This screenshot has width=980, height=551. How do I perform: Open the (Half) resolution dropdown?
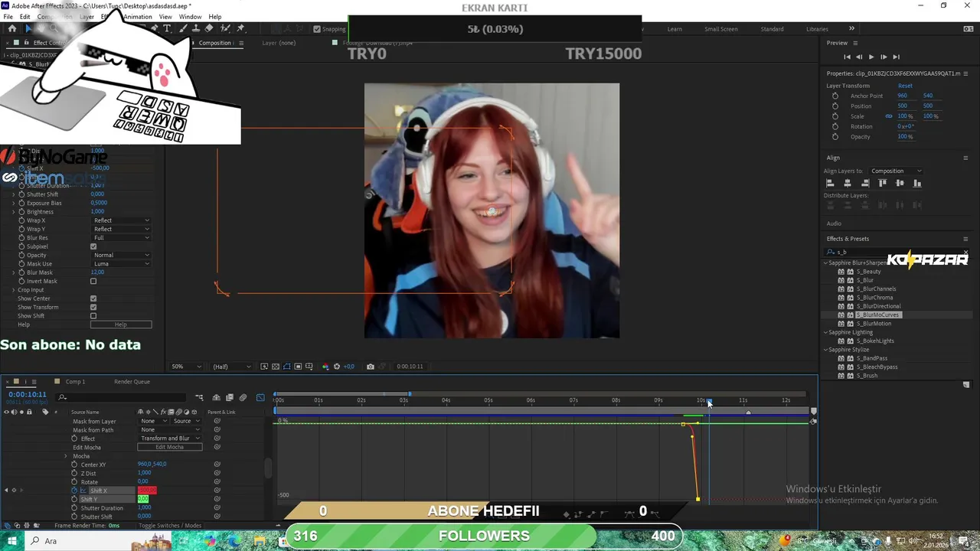tap(230, 367)
